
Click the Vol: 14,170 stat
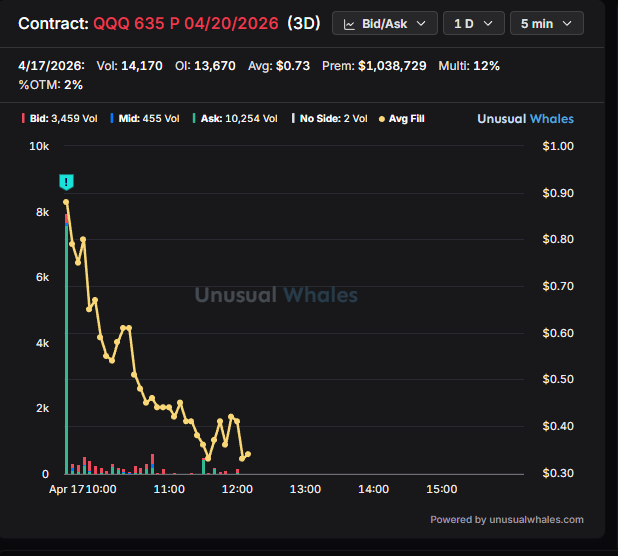pos(130,66)
